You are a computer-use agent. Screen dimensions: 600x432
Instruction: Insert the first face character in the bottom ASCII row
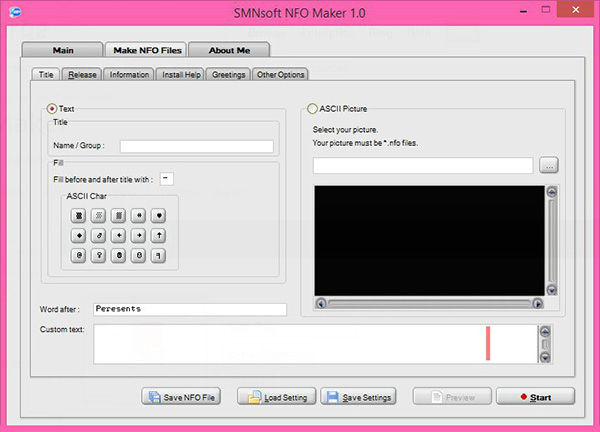78,256
